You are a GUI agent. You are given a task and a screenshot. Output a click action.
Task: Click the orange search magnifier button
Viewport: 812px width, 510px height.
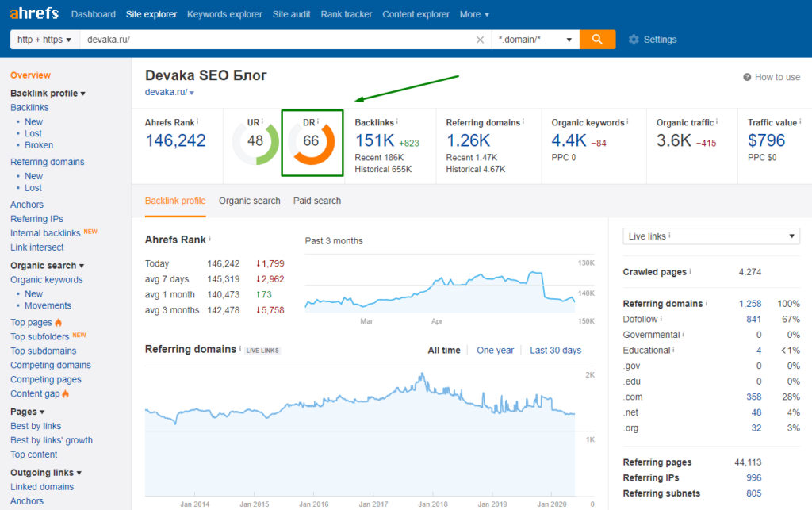point(597,40)
